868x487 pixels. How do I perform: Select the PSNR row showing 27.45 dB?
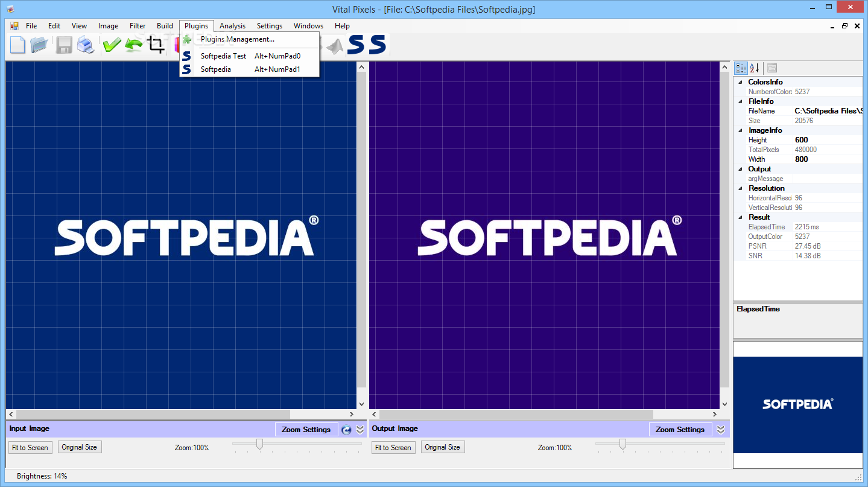(798, 246)
